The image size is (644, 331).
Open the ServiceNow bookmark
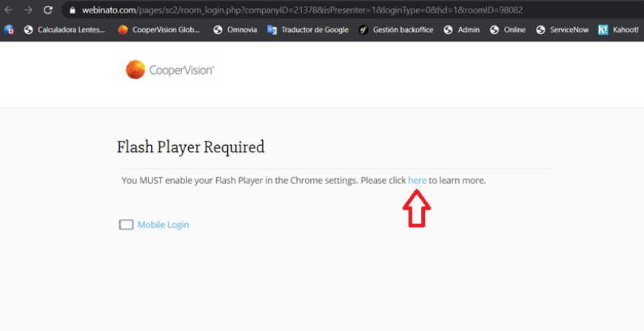[x=563, y=30]
